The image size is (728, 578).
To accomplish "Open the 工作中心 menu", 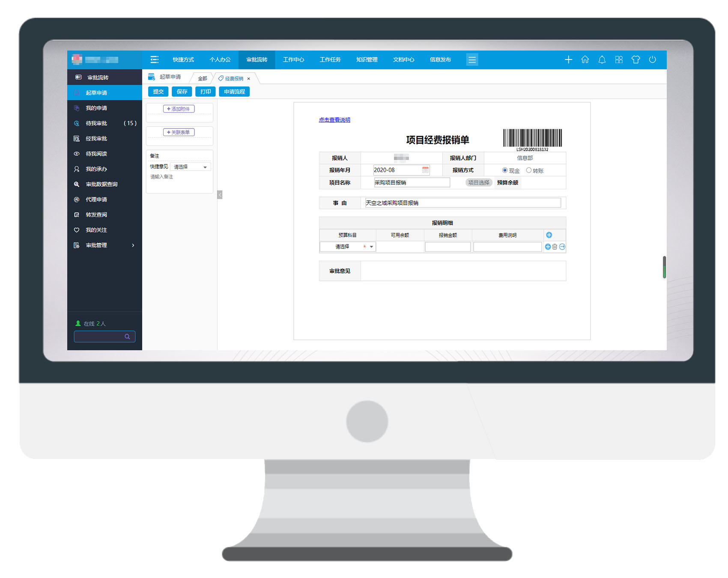I will click(x=293, y=60).
